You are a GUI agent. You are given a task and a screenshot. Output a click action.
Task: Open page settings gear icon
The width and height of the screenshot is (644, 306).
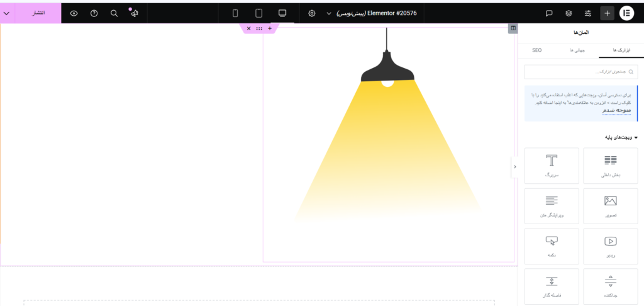point(311,13)
